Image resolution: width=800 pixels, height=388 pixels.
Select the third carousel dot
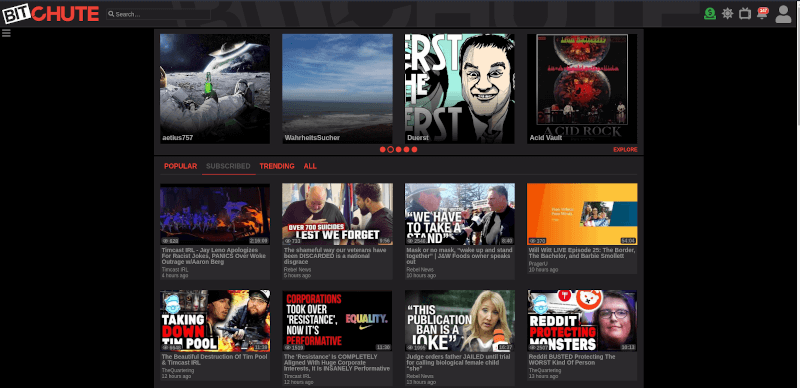click(x=398, y=150)
